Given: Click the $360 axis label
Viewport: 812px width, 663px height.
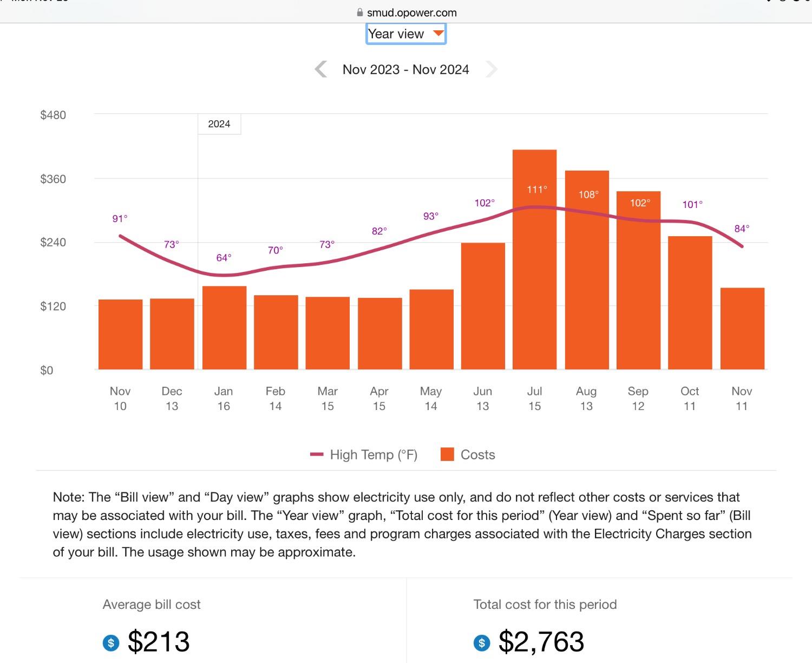Looking at the screenshot, I should click(x=53, y=179).
